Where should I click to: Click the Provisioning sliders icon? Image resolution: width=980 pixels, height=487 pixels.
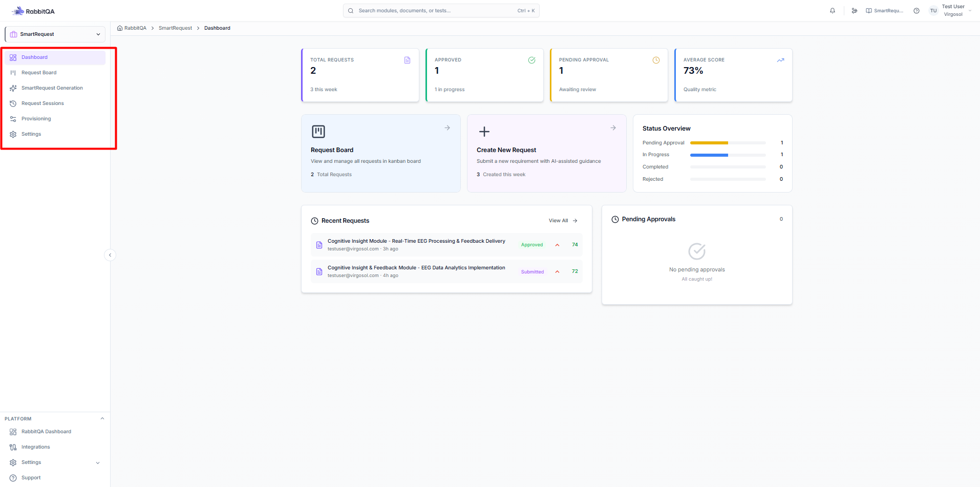tap(13, 119)
